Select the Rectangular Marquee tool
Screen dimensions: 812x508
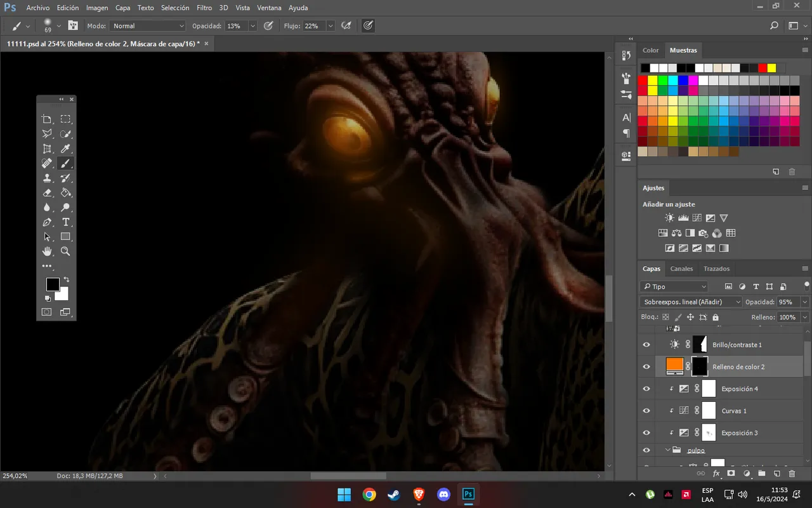pos(65,119)
